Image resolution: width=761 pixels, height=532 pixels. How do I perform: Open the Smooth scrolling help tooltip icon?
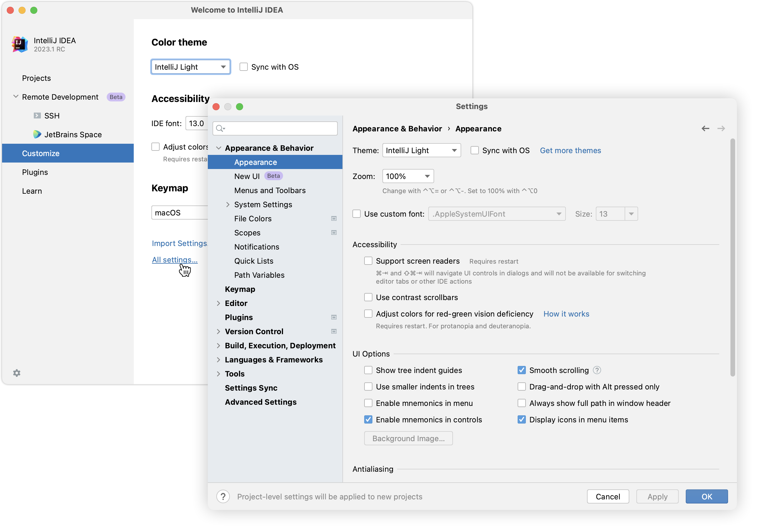point(597,370)
